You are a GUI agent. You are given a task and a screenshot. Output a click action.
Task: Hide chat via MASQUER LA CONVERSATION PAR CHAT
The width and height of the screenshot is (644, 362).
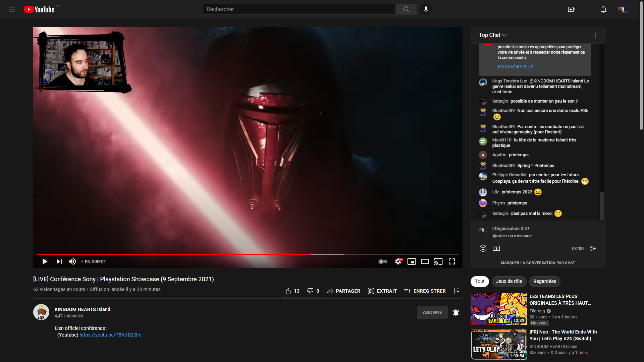(538, 263)
